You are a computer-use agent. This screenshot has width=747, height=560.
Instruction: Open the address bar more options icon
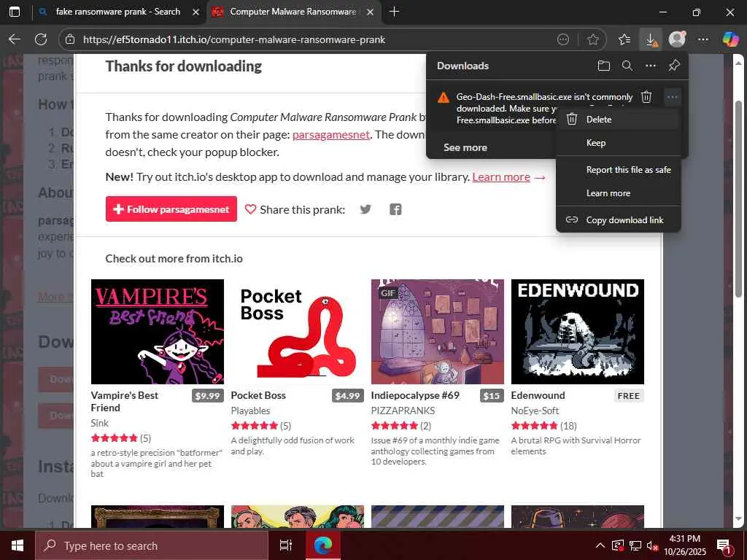563,39
